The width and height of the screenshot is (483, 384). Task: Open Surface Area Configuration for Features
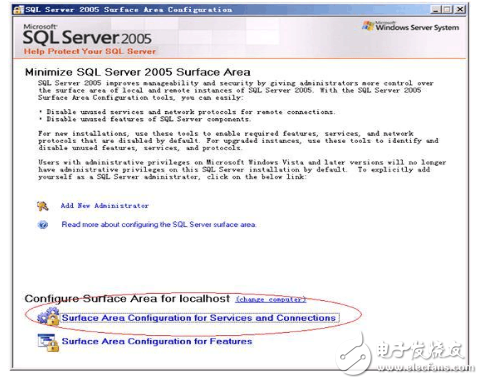pyautogui.click(x=157, y=341)
